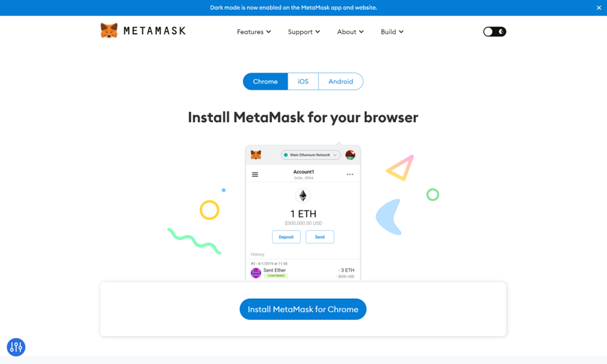Switch to the Android tab
607x364 pixels.
click(x=341, y=81)
